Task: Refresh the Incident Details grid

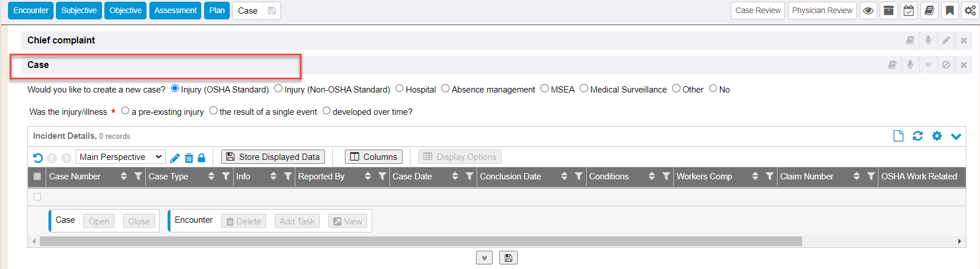Action: point(917,136)
